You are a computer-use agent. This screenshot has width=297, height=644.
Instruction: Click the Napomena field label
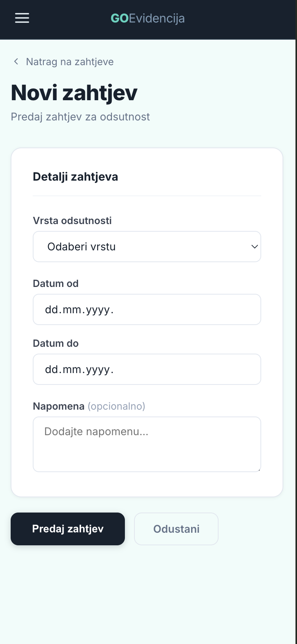pos(58,406)
